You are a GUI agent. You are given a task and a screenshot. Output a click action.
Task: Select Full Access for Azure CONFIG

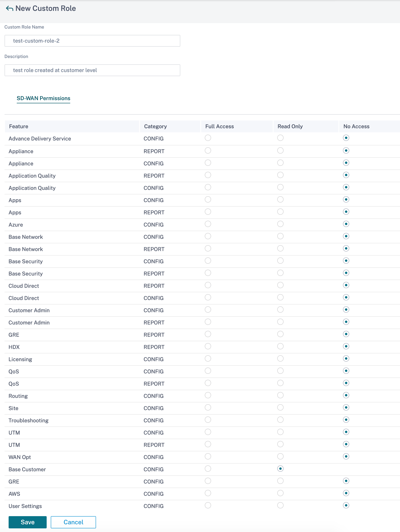[x=208, y=224]
